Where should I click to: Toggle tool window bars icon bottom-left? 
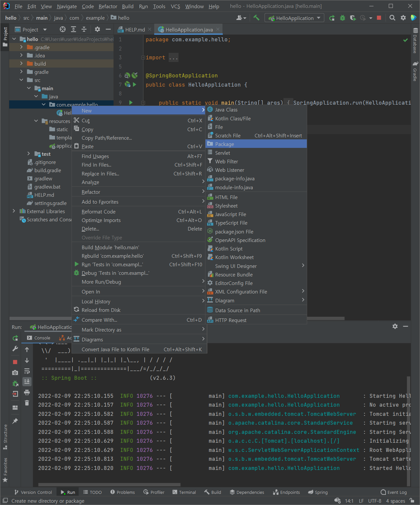point(5,501)
